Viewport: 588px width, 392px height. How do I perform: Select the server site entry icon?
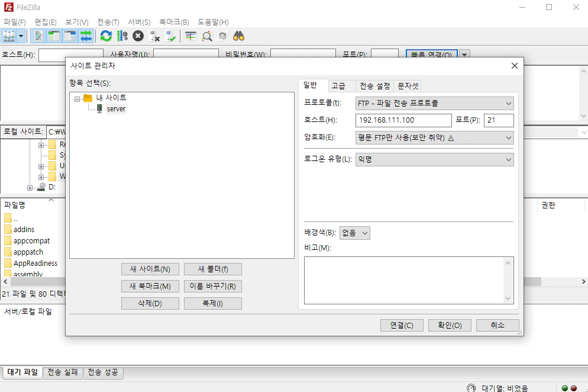pos(99,108)
